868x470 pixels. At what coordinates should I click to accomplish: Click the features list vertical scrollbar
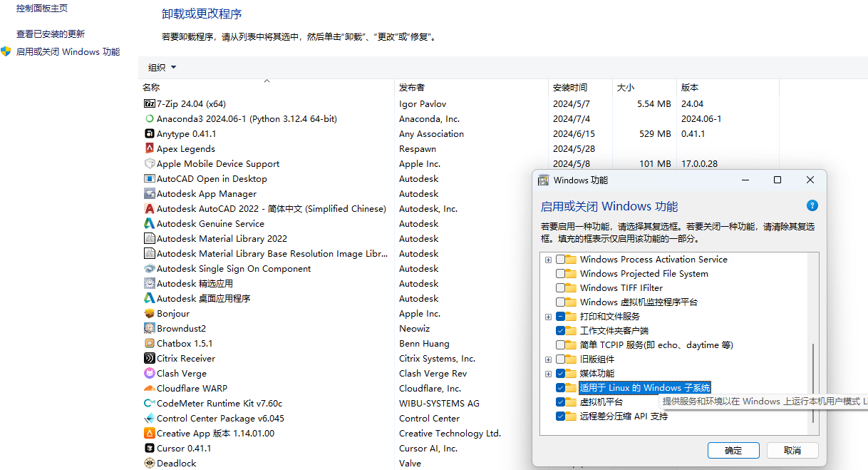tap(813, 382)
